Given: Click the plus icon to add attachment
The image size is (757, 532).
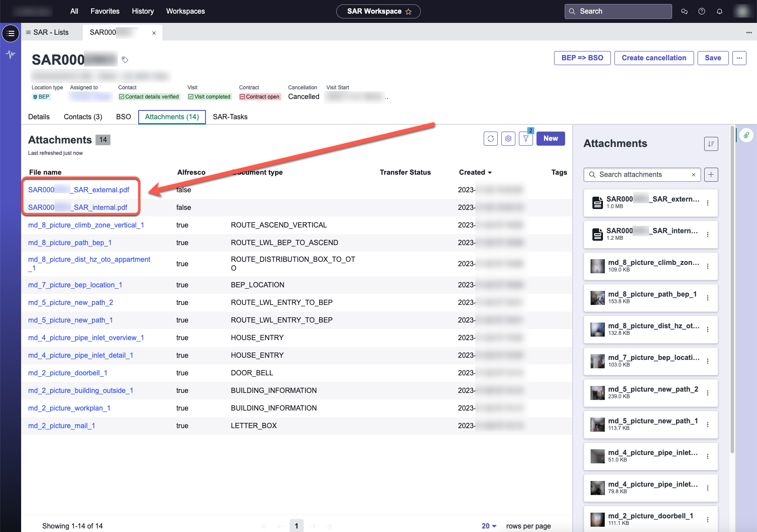Looking at the screenshot, I should (711, 175).
